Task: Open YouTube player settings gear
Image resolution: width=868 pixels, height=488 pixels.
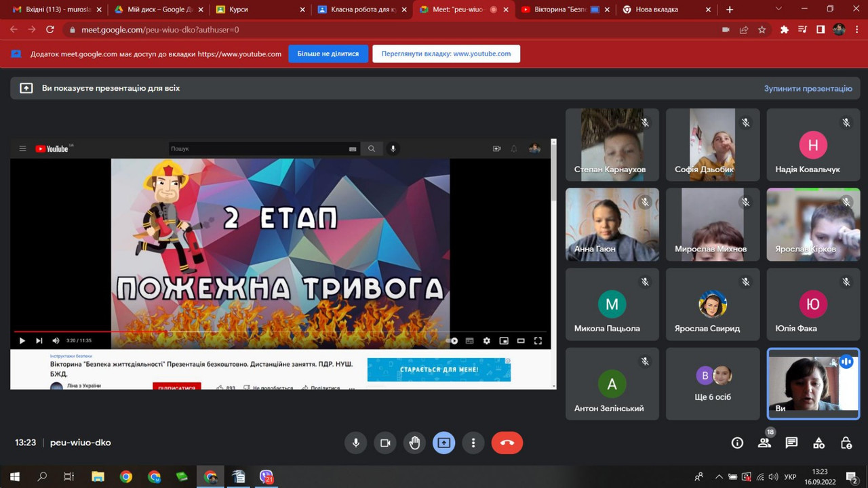Action: coord(486,341)
